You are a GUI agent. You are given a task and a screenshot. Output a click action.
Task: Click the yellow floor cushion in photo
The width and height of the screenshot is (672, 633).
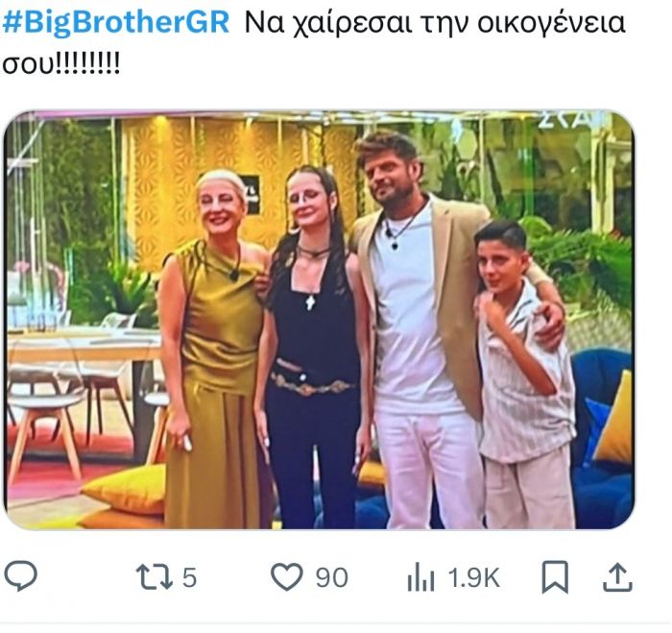click(x=124, y=489)
